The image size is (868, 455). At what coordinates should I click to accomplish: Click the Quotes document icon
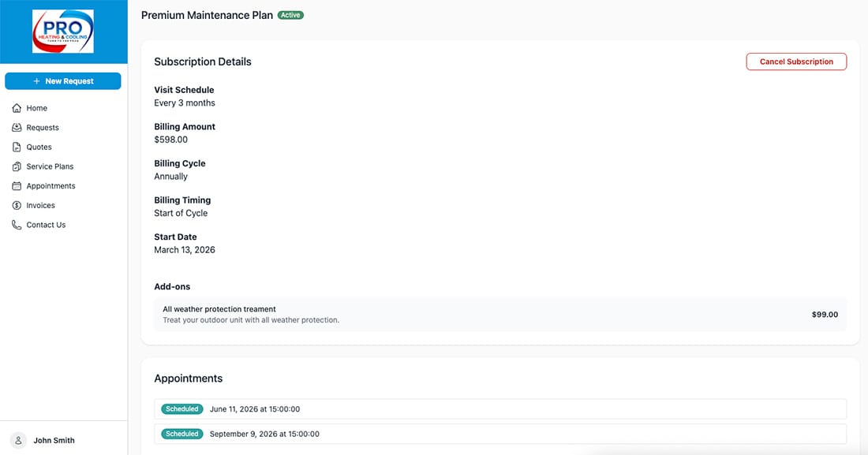pos(17,147)
